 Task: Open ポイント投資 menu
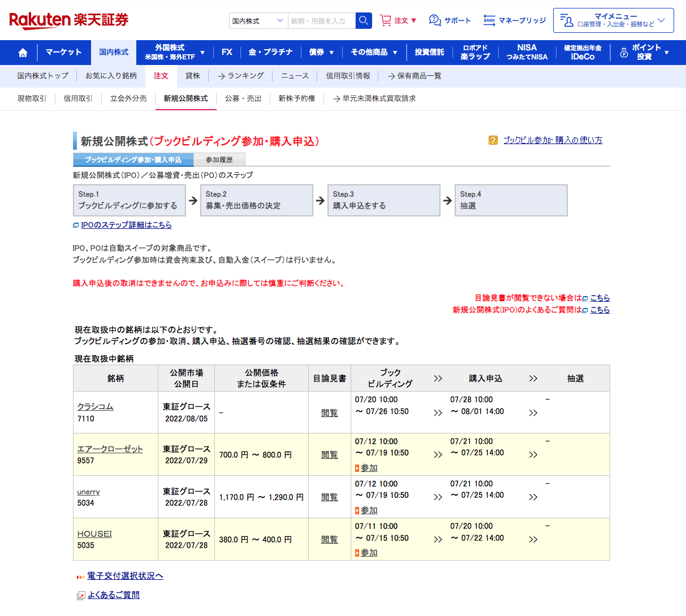tap(644, 53)
